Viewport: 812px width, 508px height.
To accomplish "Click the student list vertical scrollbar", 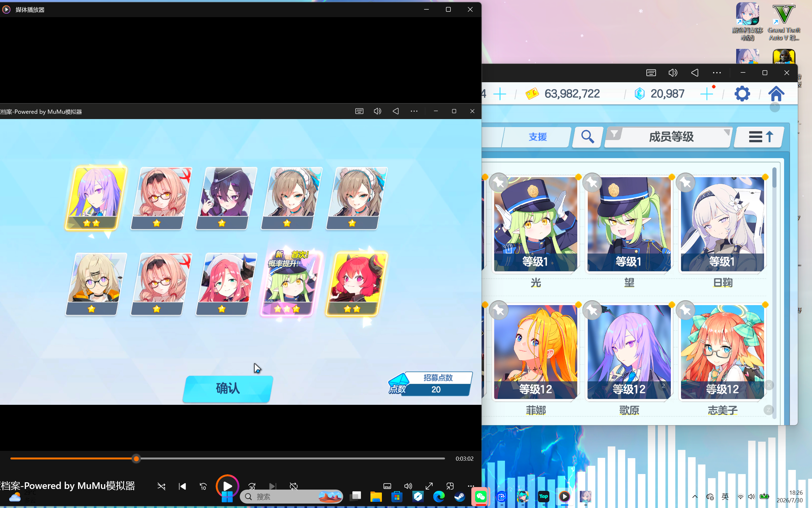I will [x=775, y=293].
